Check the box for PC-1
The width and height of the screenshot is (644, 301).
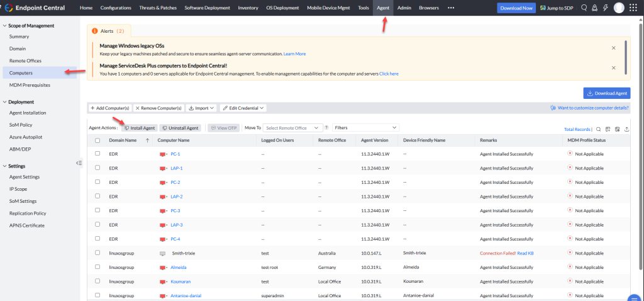pos(97,154)
